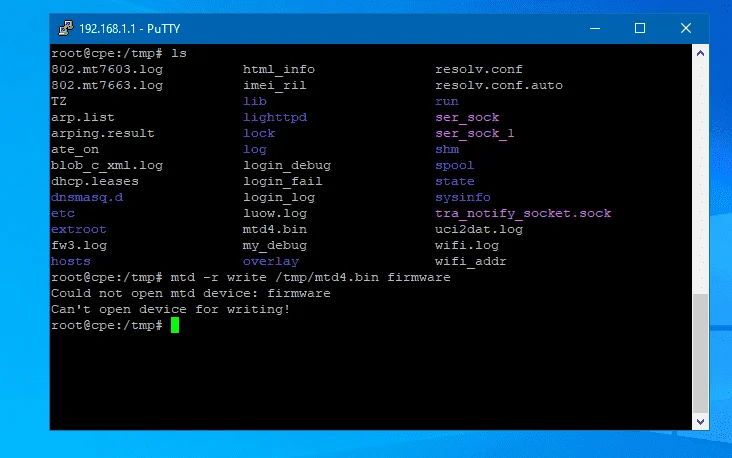Viewport: 732px width, 458px height.
Task: Click login_debug file name
Action: [x=287, y=165]
